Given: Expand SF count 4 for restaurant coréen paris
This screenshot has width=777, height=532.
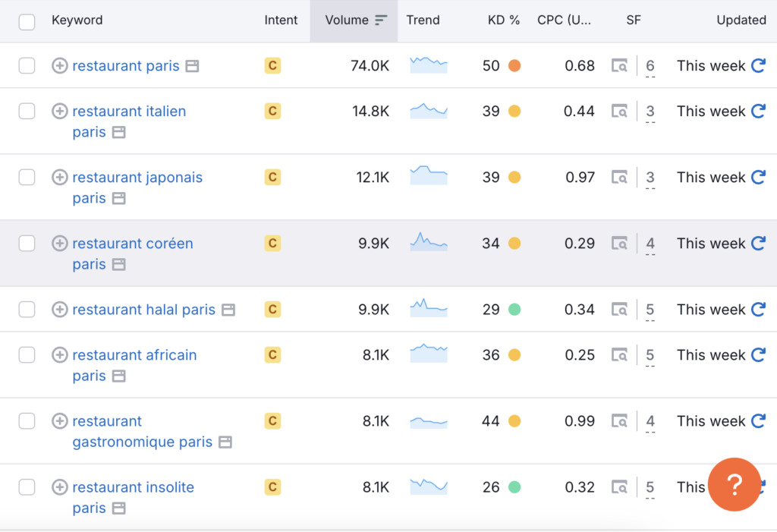Looking at the screenshot, I should [650, 244].
